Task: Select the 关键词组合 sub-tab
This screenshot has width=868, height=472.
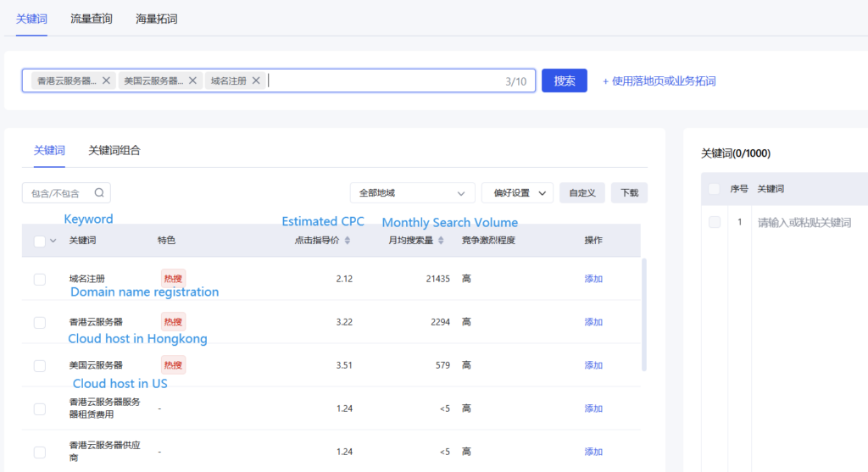Action: (x=114, y=151)
